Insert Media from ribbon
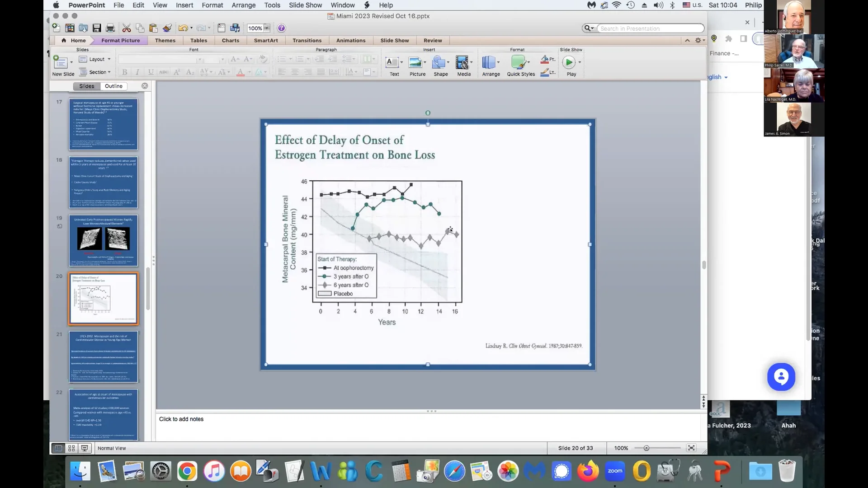 (x=464, y=66)
